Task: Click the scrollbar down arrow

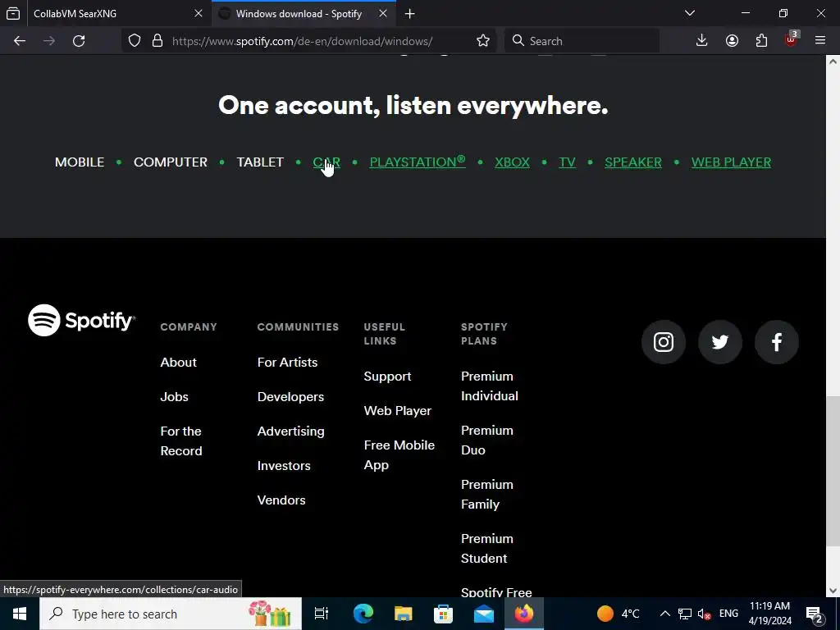Action: click(x=833, y=591)
